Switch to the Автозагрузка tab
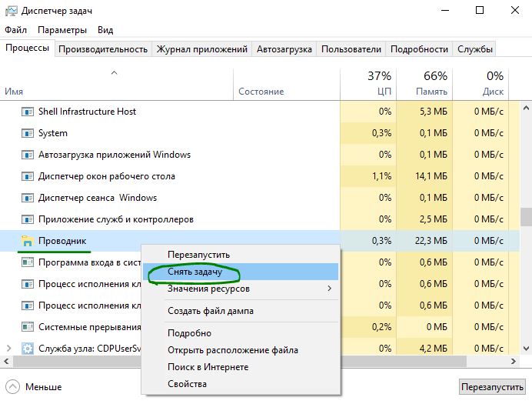Image resolution: width=532 pixels, height=404 pixels. click(284, 49)
